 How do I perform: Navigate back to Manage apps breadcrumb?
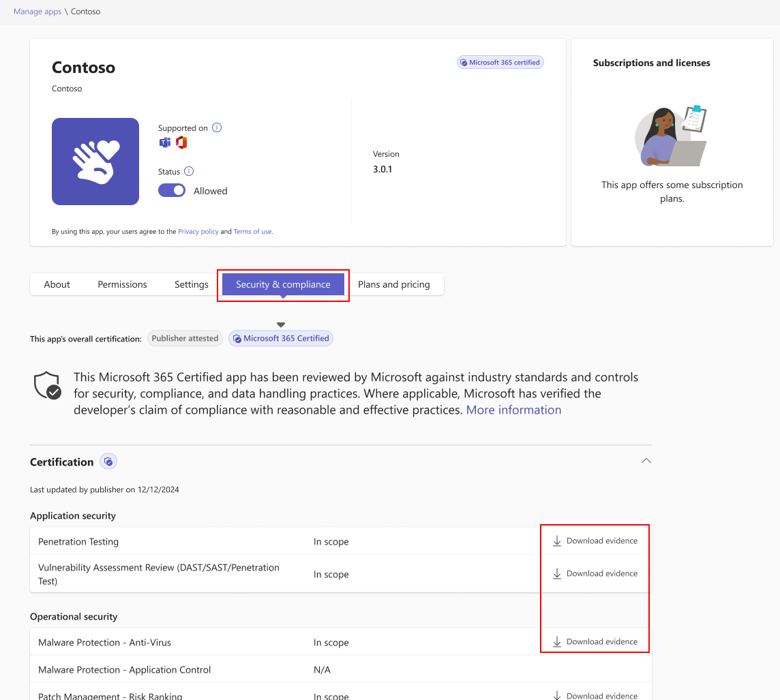[37, 12]
